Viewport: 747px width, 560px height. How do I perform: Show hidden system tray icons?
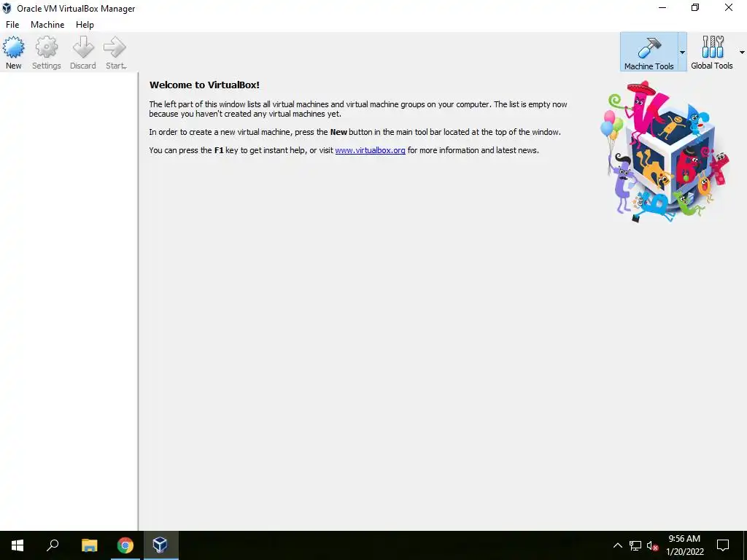(617, 545)
